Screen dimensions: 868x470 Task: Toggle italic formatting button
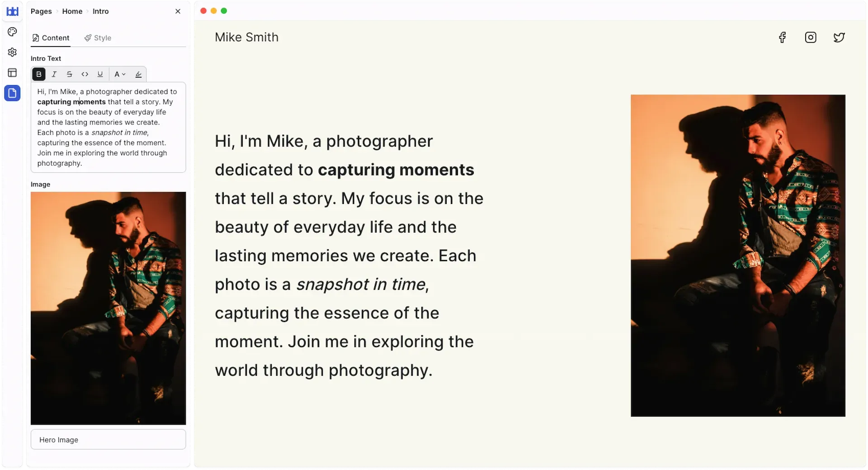pos(54,74)
